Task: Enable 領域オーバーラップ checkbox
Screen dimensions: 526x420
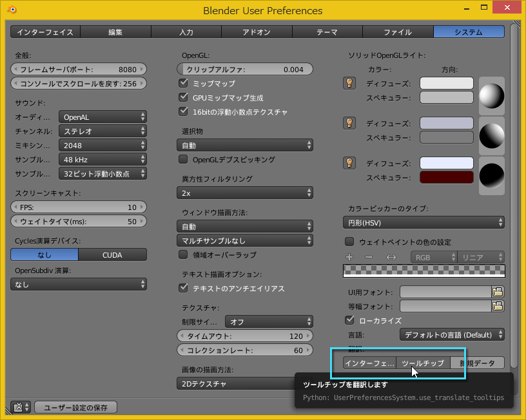Action: click(x=183, y=254)
